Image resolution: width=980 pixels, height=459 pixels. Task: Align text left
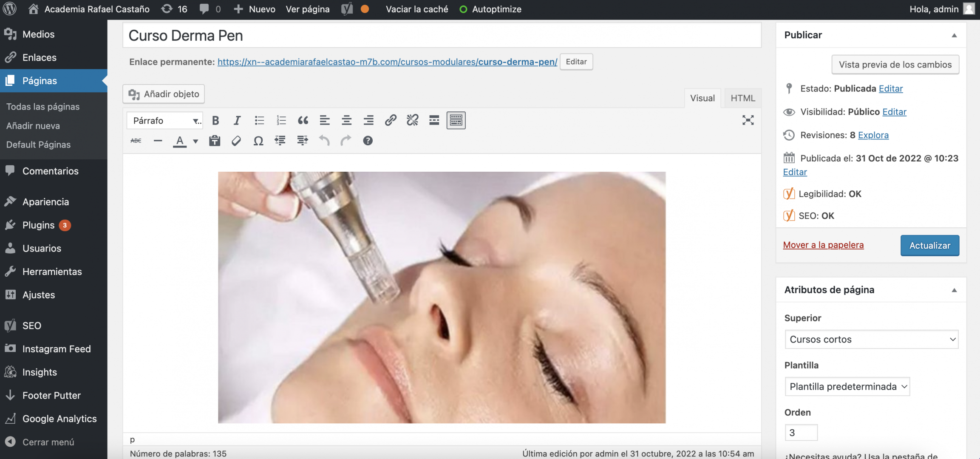(x=325, y=121)
